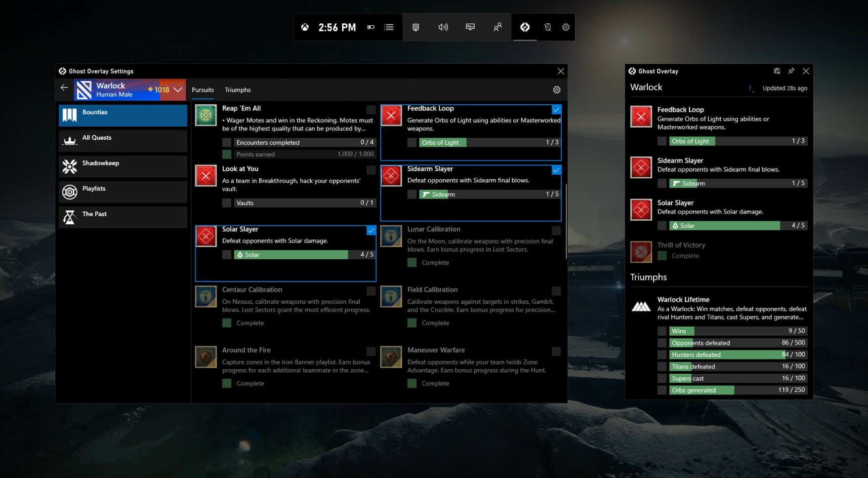Enable tracking for Reap 'Em All
Viewport: 868px width, 478px height.
371,109
